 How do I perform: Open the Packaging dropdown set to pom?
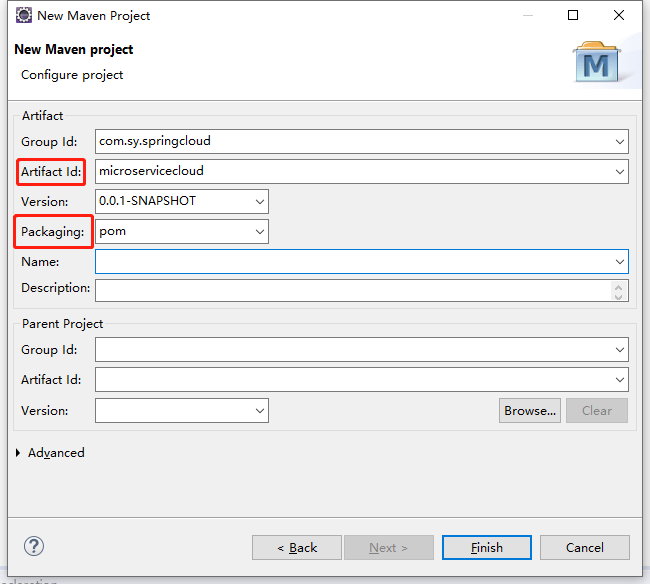pyautogui.click(x=260, y=231)
